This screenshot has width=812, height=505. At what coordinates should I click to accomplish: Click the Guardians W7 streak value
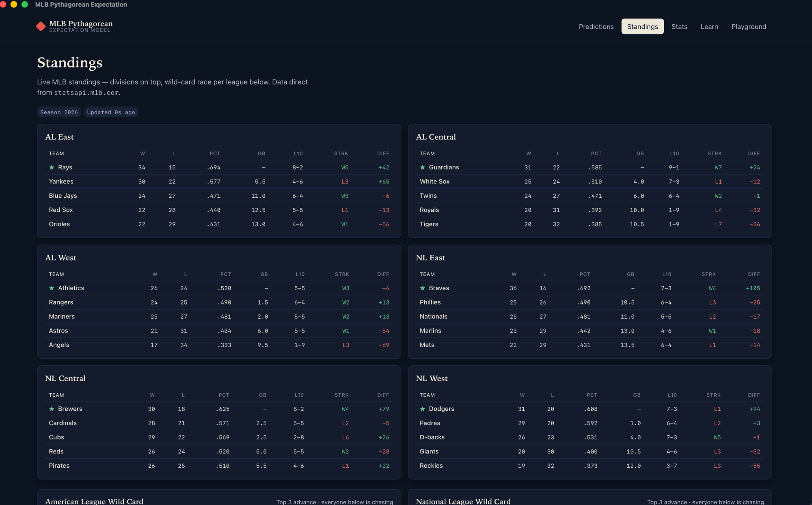pos(718,167)
